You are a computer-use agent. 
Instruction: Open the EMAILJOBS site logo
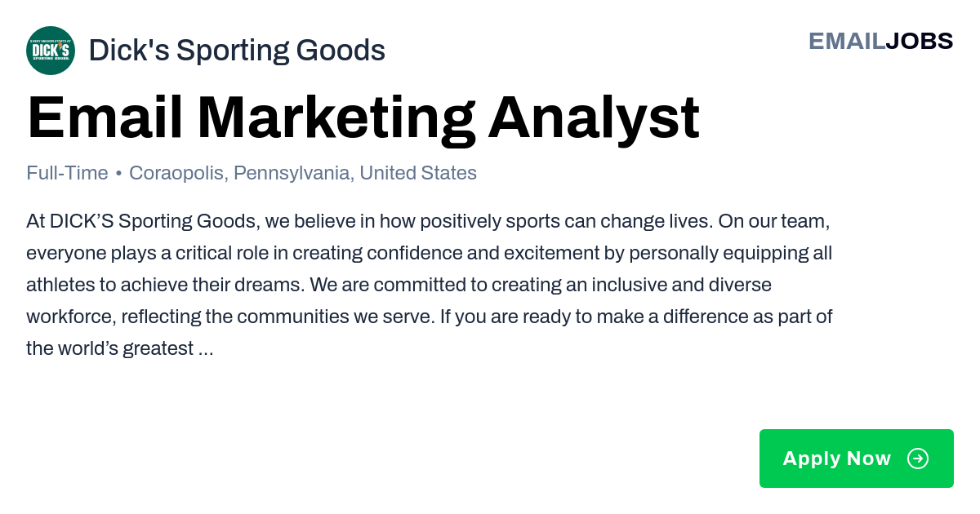(x=881, y=41)
